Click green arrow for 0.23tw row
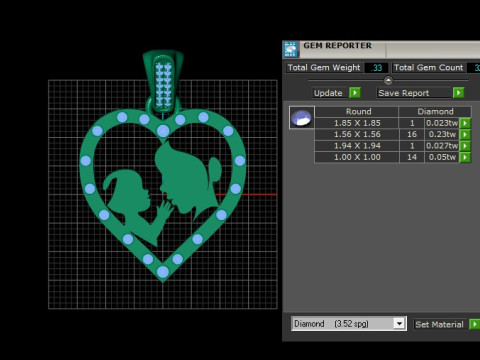 coord(465,134)
